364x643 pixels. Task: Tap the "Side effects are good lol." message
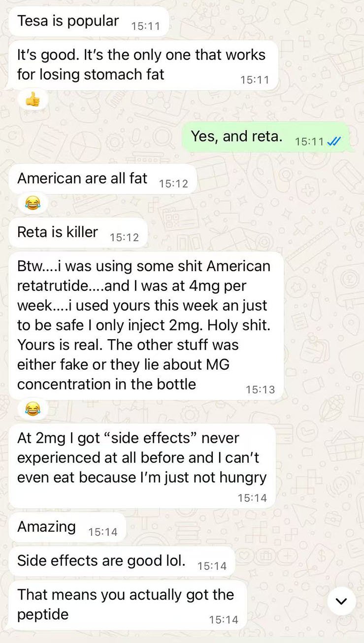click(x=122, y=562)
